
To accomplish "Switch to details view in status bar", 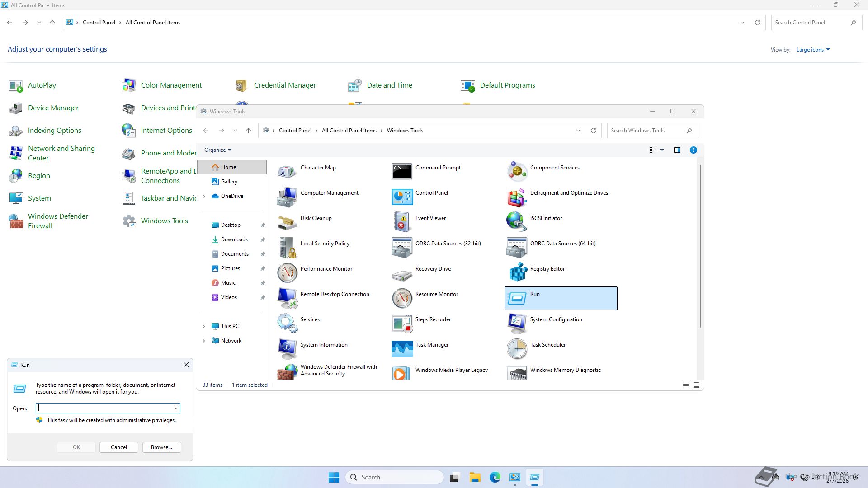I will tap(685, 385).
